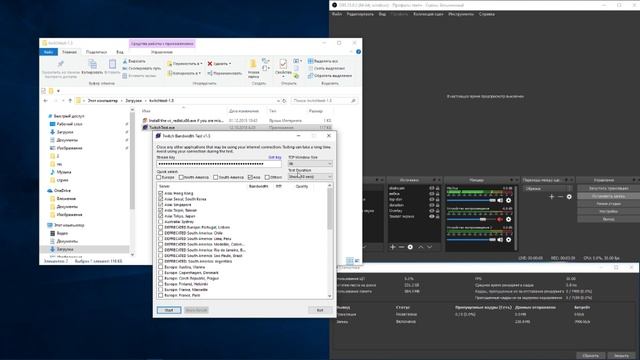Open Редактировать menu in OBS
The height and width of the screenshot is (360, 640).
pyautogui.click(x=360, y=14)
